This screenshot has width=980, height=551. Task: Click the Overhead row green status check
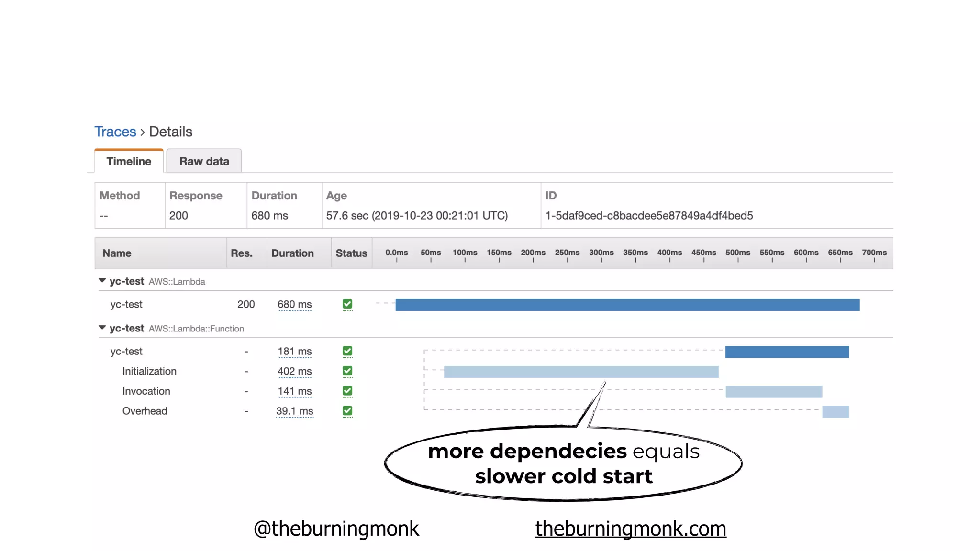click(347, 411)
